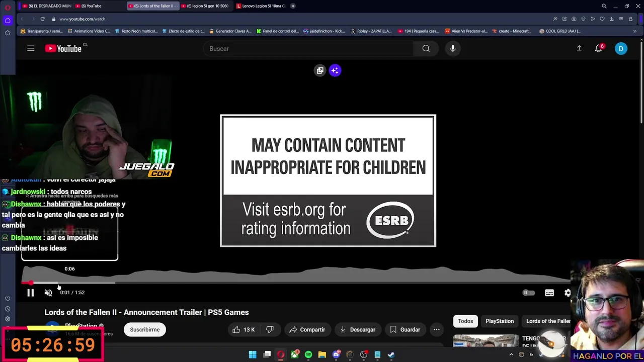Share the video via Compartir
Screen dimensions: 644x362
point(307,330)
